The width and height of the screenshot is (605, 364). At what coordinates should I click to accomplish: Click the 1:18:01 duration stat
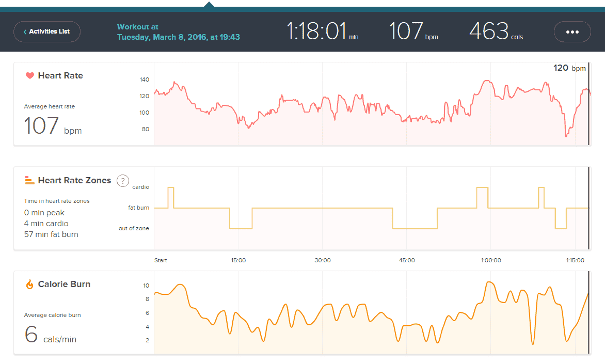[322, 31]
